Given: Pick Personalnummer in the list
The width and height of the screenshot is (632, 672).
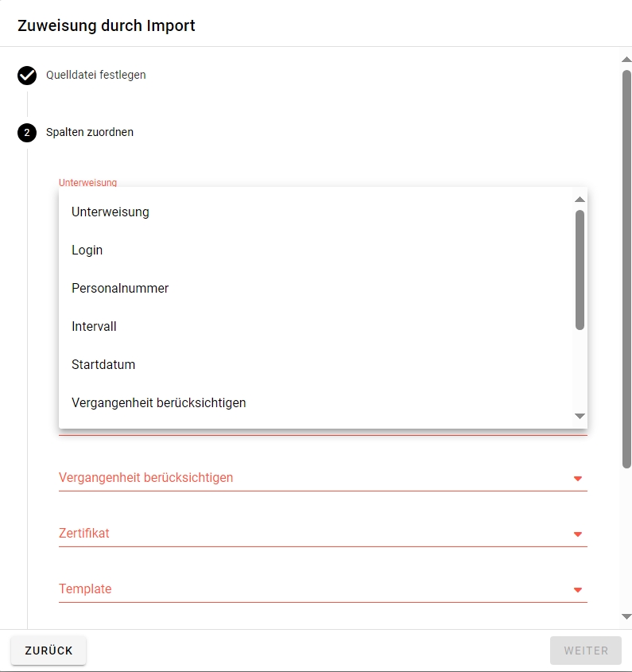Looking at the screenshot, I should tap(120, 289).
